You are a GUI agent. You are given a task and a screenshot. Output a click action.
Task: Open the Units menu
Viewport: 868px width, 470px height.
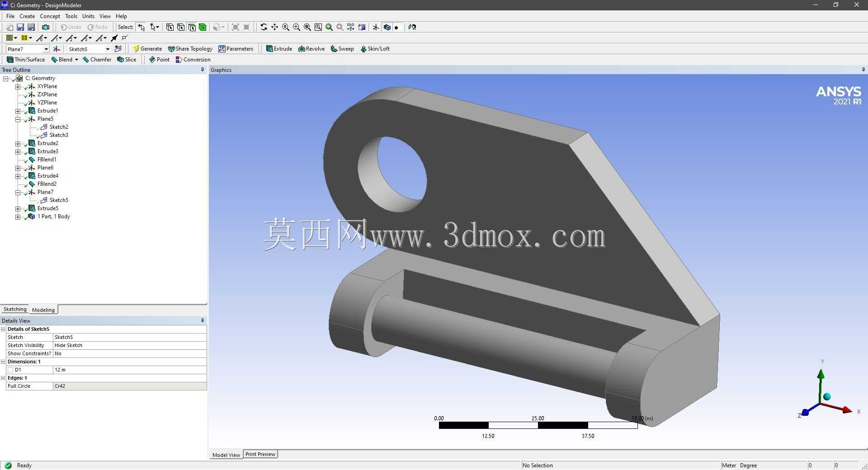pos(88,16)
